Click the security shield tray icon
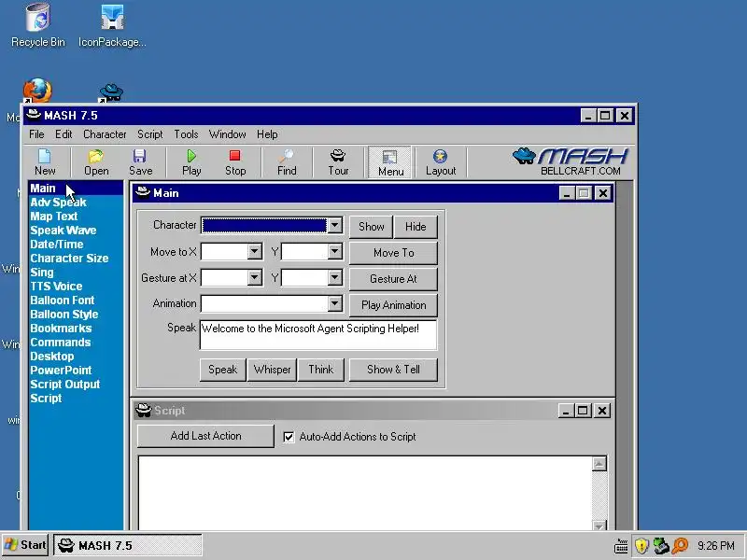This screenshot has height=560, width=747. 641,546
